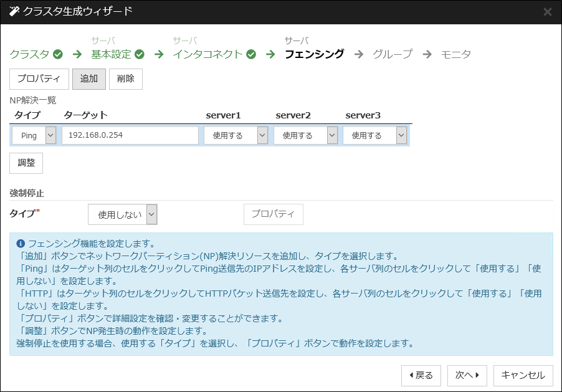Click the target IP address field 192.168.0.254
This screenshot has height=392, width=562.
click(x=130, y=135)
